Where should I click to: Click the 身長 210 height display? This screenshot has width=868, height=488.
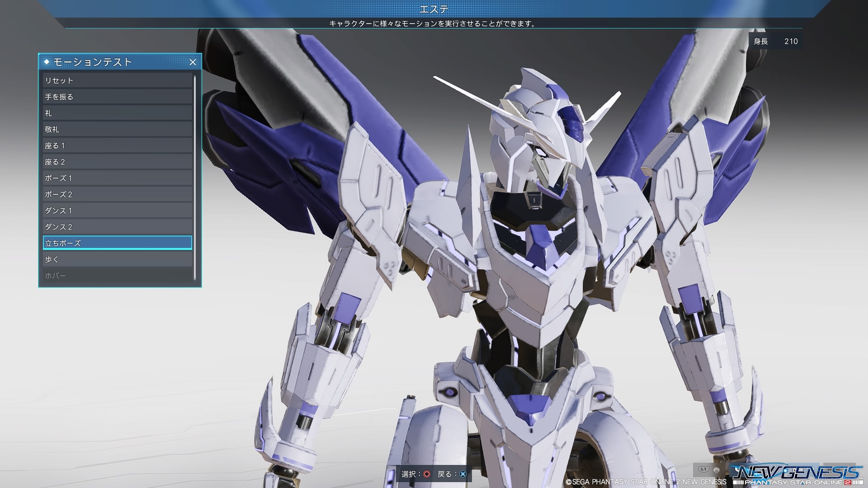pyautogui.click(x=776, y=41)
